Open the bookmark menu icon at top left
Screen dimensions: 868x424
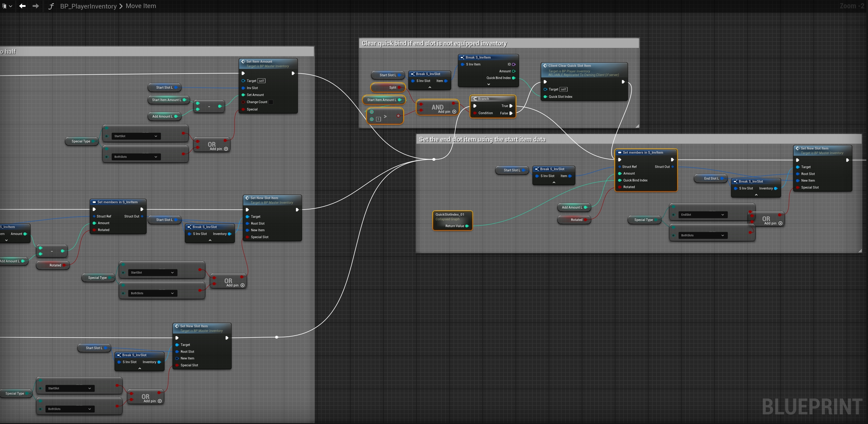5,6
